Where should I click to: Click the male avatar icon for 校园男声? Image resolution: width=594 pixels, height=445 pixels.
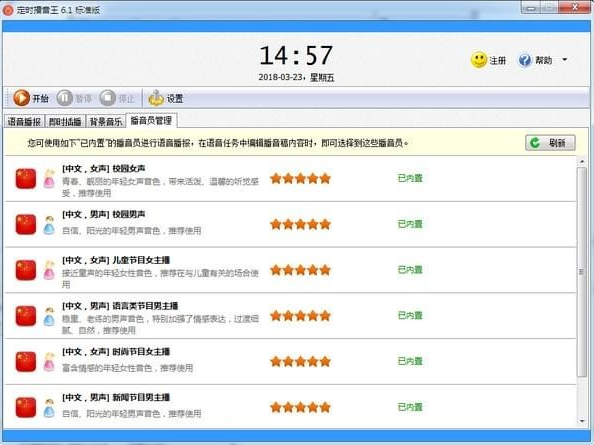[x=49, y=225]
